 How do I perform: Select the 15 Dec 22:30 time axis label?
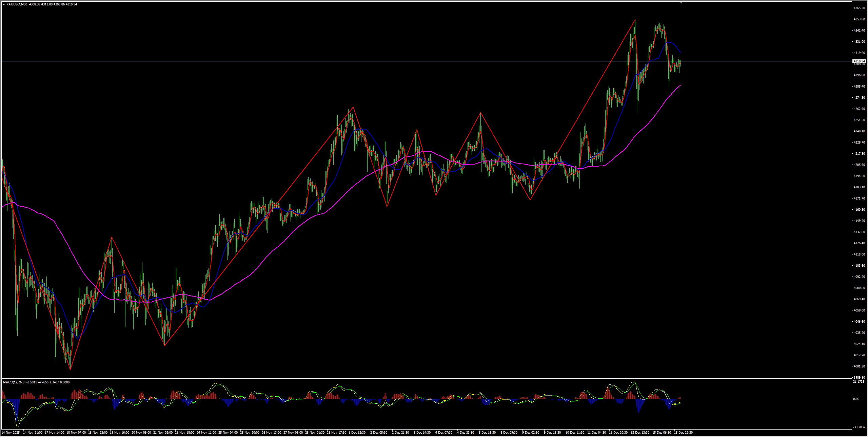(x=683, y=433)
